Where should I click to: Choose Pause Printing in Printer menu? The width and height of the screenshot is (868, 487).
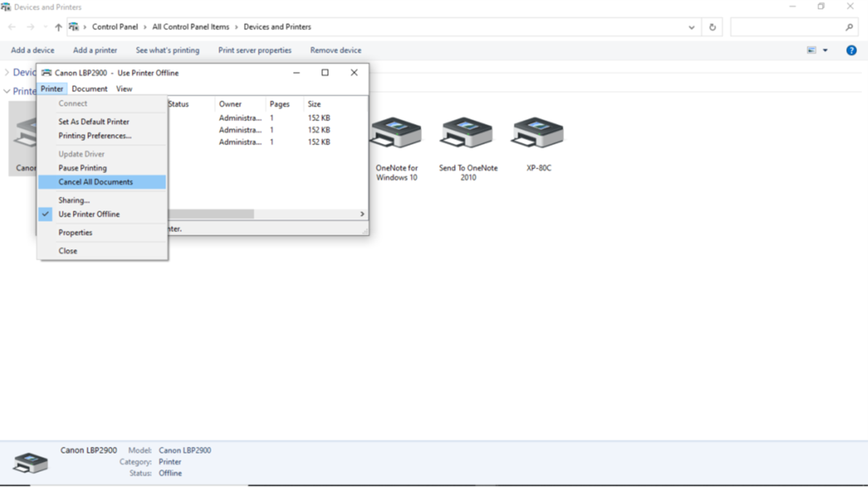[x=82, y=168]
